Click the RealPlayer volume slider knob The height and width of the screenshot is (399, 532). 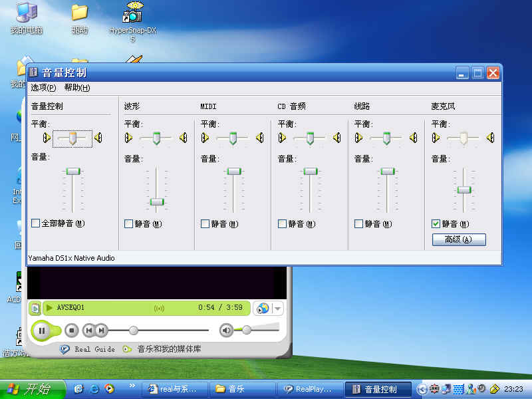(247, 329)
